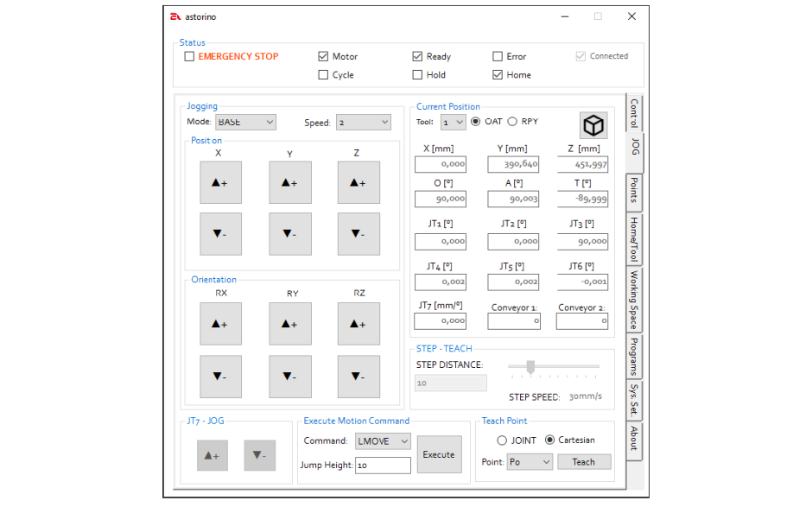Viewport: 812px width, 507px height.
Task: Close the astorino window
Action: (631, 16)
